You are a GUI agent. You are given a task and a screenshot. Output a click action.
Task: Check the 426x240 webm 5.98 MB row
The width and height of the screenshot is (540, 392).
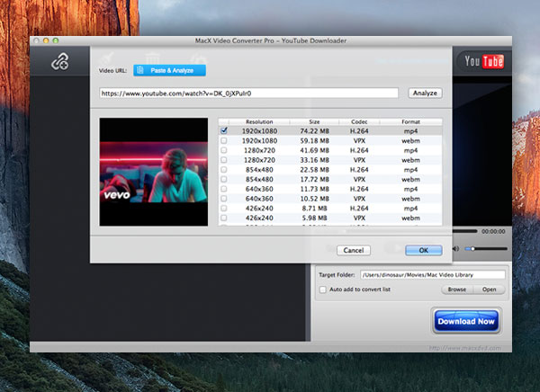tap(224, 218)
